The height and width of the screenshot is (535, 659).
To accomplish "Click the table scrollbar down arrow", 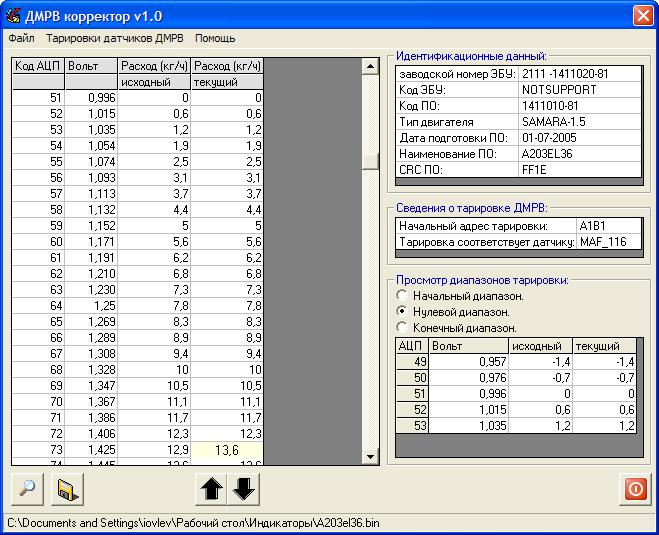I will (x=370, y=456).
